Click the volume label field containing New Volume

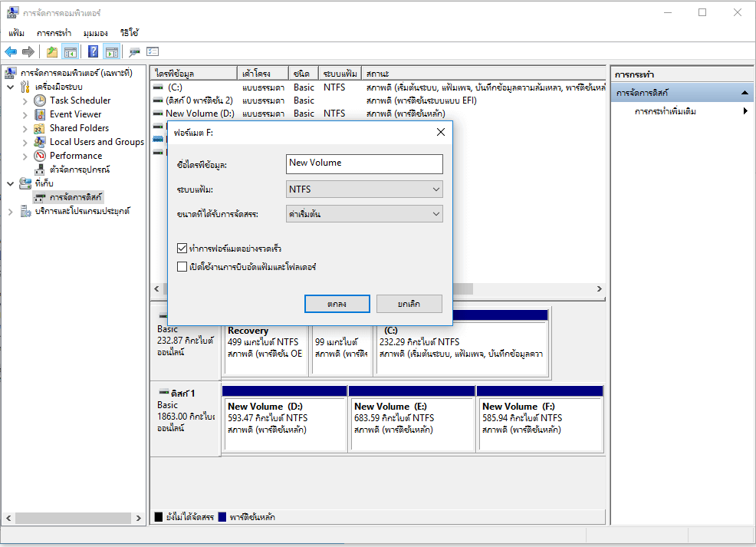(x=364, y=163)
